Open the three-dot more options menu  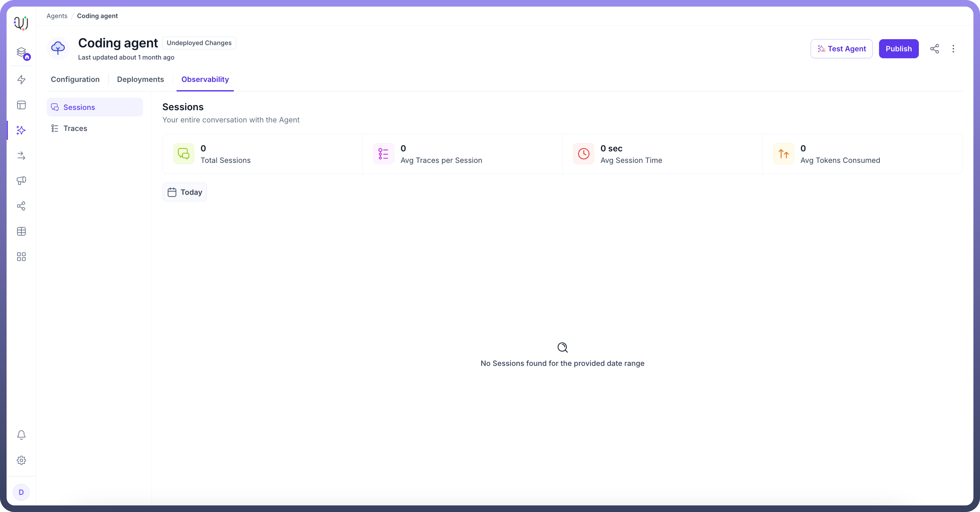tap(953, 49)
